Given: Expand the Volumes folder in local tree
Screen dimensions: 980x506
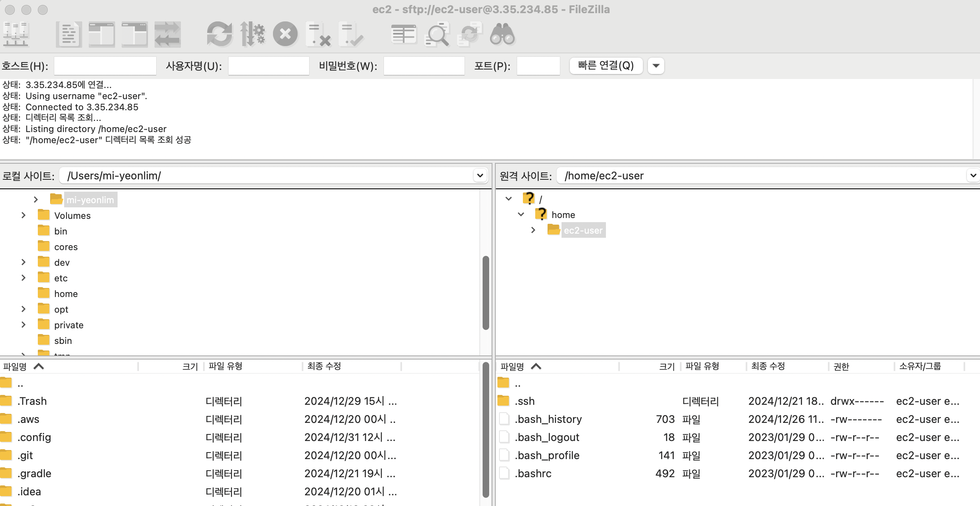Looking at the screenshot, I should [23, 215].
